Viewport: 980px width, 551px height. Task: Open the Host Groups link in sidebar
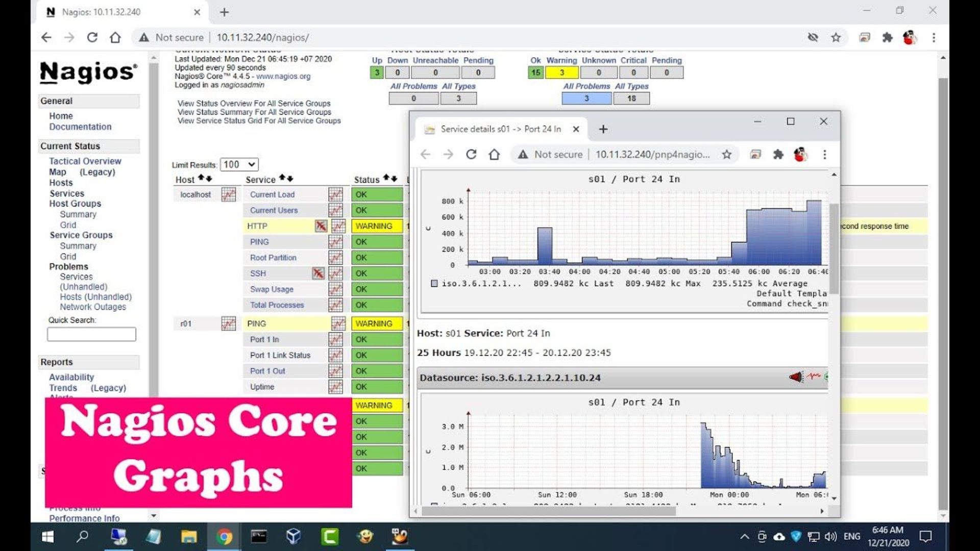(x=75, y=204)
